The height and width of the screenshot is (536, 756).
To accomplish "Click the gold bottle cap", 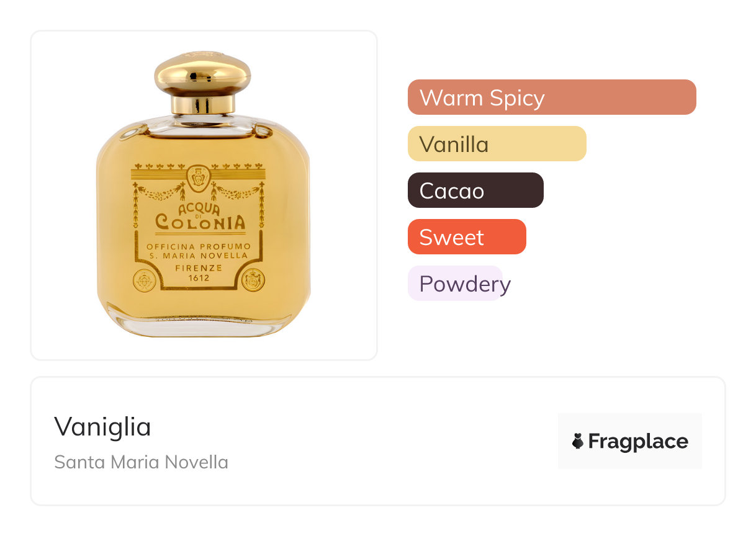I will [x=202, y=72].
